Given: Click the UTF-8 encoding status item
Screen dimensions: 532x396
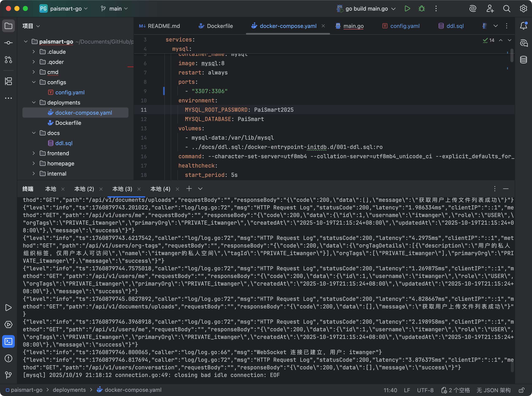Looking at the screenshot, I should point(425,390).
